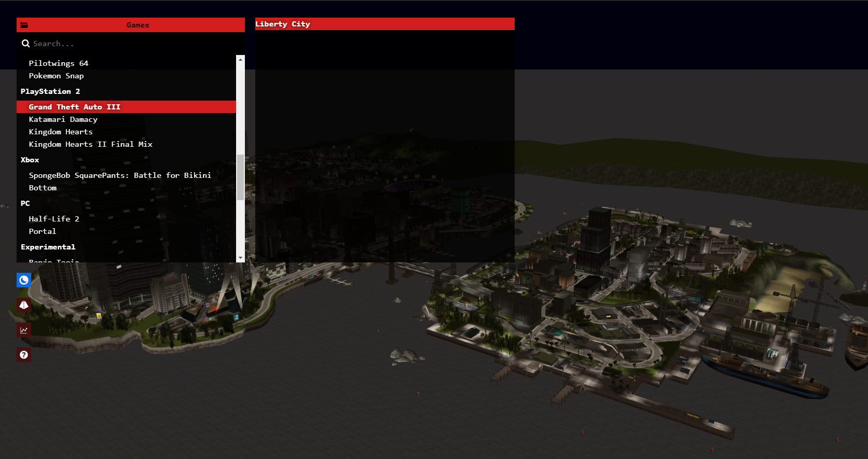
Task: Choose Kingdom Hearts entry
Action: pyautogui.click(x=126, y=132)
